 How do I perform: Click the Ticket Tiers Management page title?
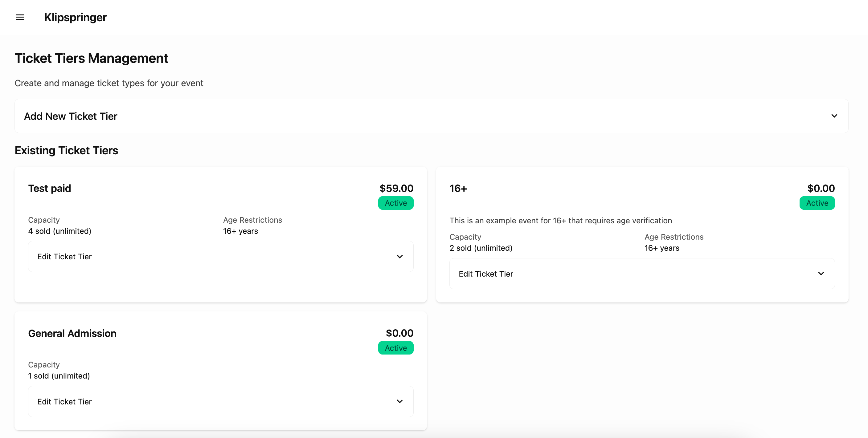[91, 58]
